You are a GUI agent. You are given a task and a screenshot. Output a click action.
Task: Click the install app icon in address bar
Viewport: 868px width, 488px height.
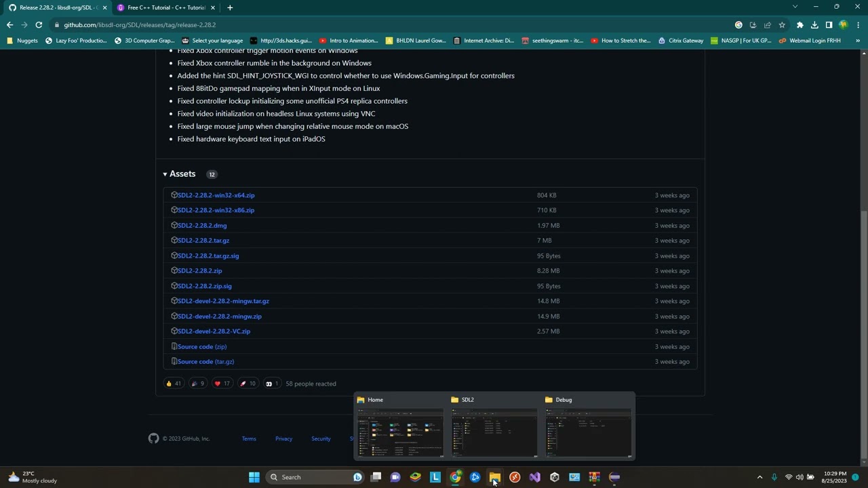[x=753, y=25]
